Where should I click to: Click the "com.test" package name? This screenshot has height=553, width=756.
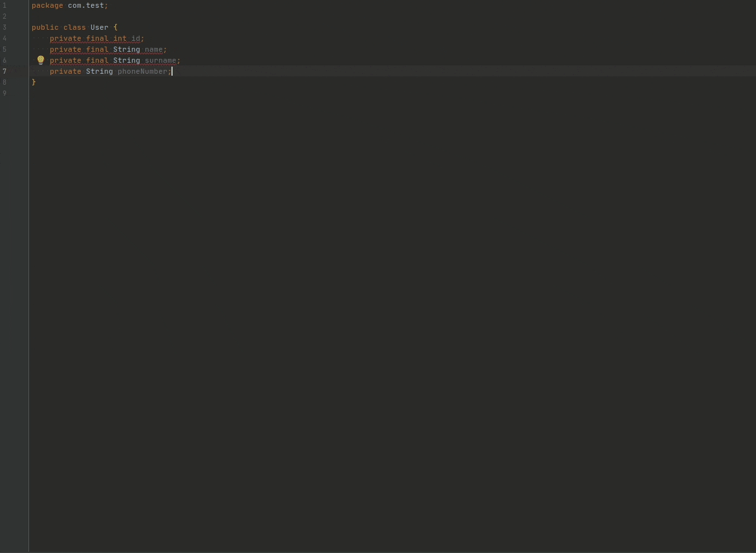point(86,5)
